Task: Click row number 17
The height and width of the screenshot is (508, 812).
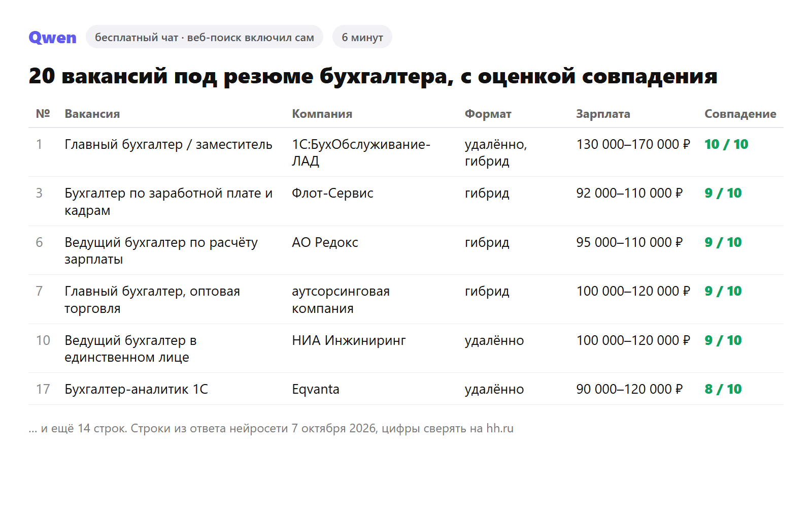Action: click(x=43, y=389)
